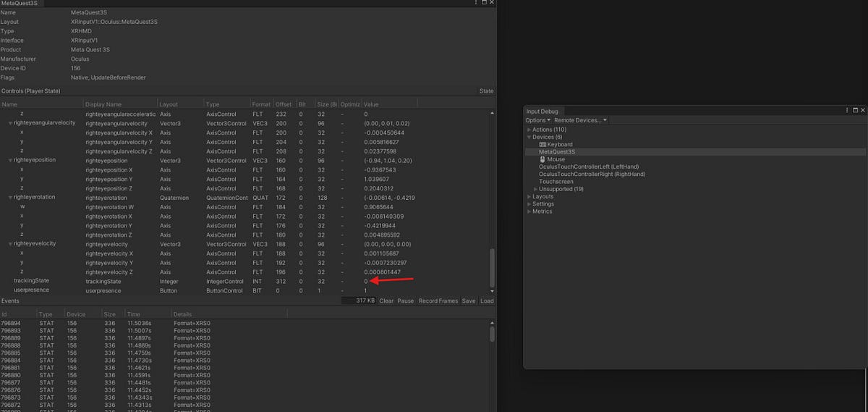Open the Input Debug kebab menu

[x=847, y=110]
